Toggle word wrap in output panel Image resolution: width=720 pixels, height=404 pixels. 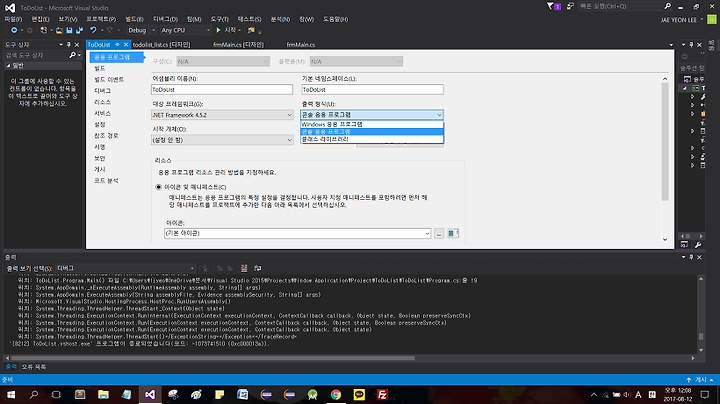point(258,268)
